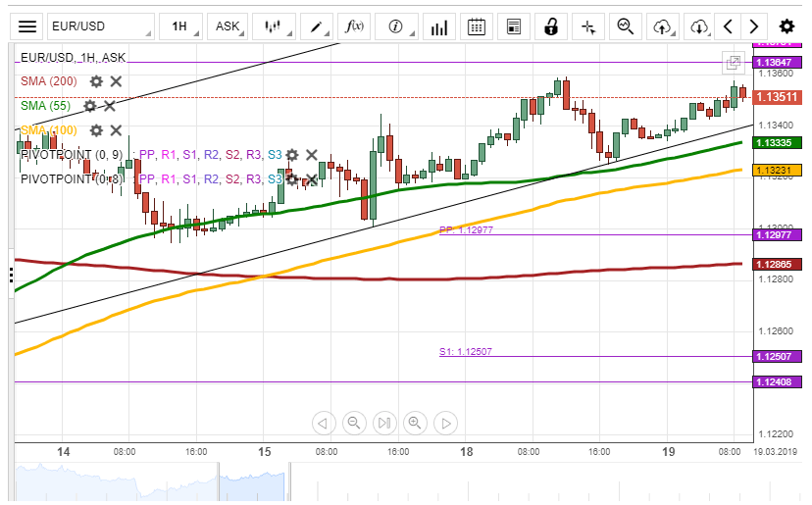Click the 1.13335 green SMA price label

pos(777,143)
